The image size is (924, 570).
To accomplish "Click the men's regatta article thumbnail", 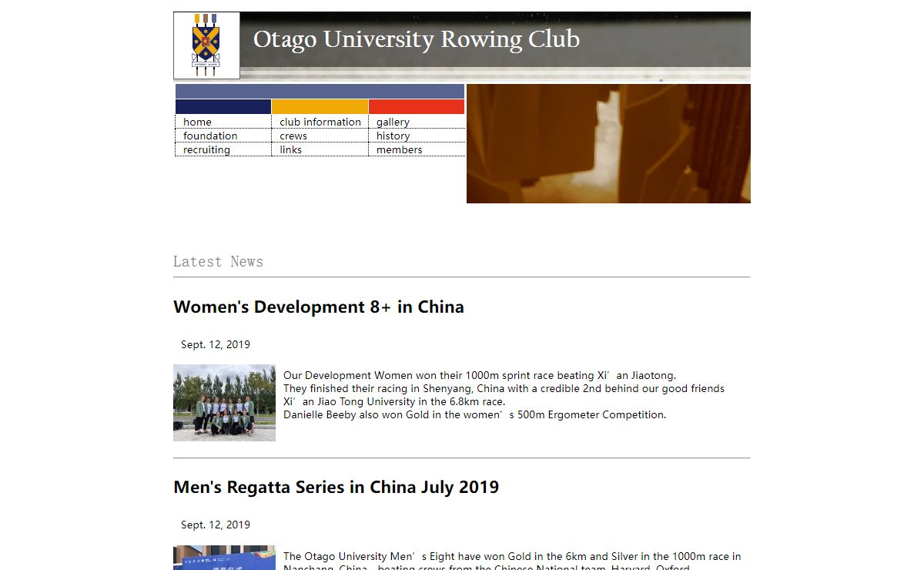I will (224, 558).
